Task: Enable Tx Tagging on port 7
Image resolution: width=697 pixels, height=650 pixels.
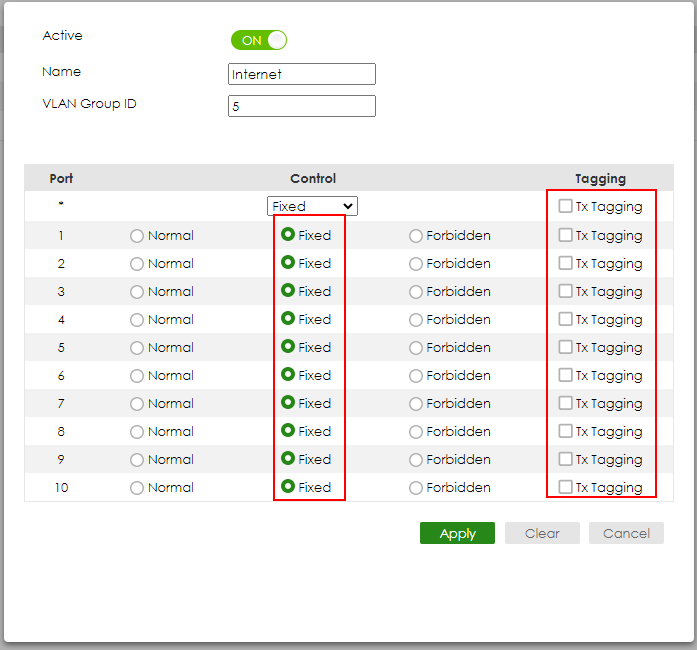Action: (x=566, y=403)
